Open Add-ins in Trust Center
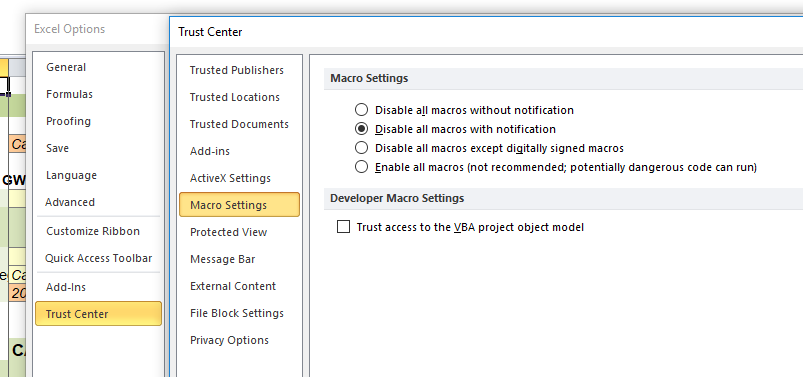Image resolution: width=803 pixels, height=377 pixels. [x=210, y=152]
